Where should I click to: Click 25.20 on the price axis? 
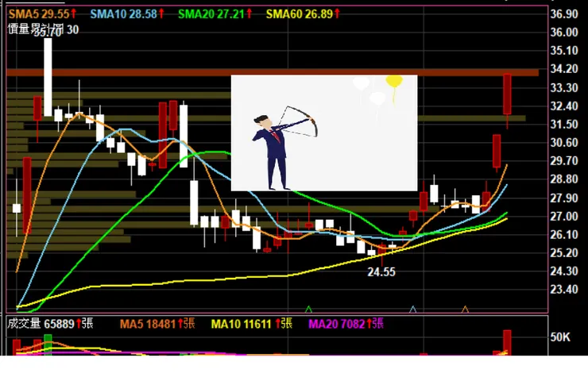564,253
